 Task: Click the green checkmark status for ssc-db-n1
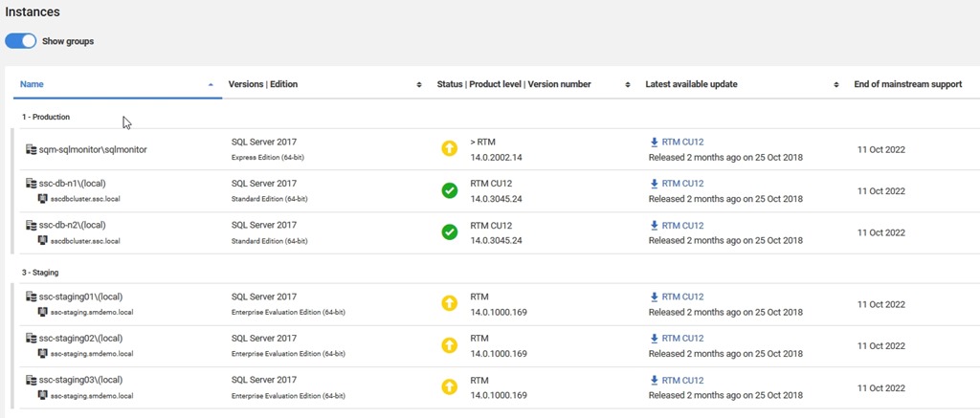pyautogui.click(x=449, y=191)
